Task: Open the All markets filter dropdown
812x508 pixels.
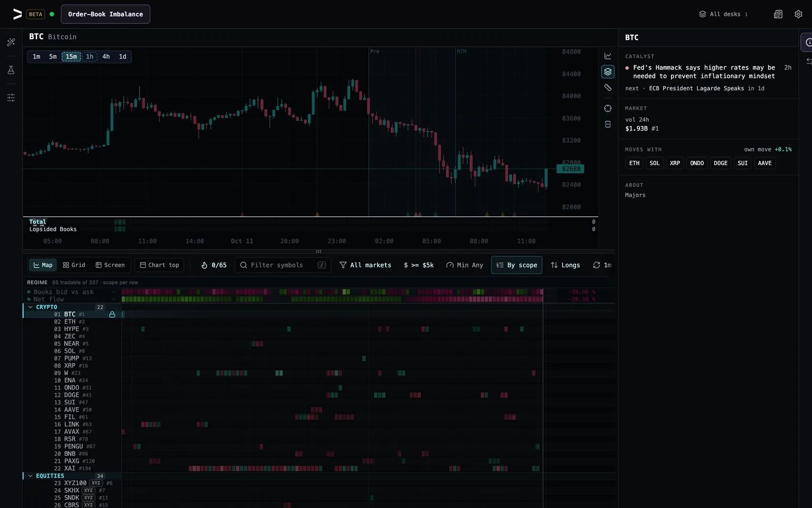Action: [365, 265]
